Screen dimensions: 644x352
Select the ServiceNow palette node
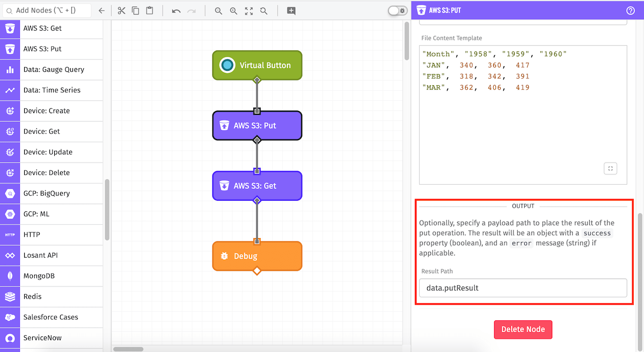coord(52,338)
